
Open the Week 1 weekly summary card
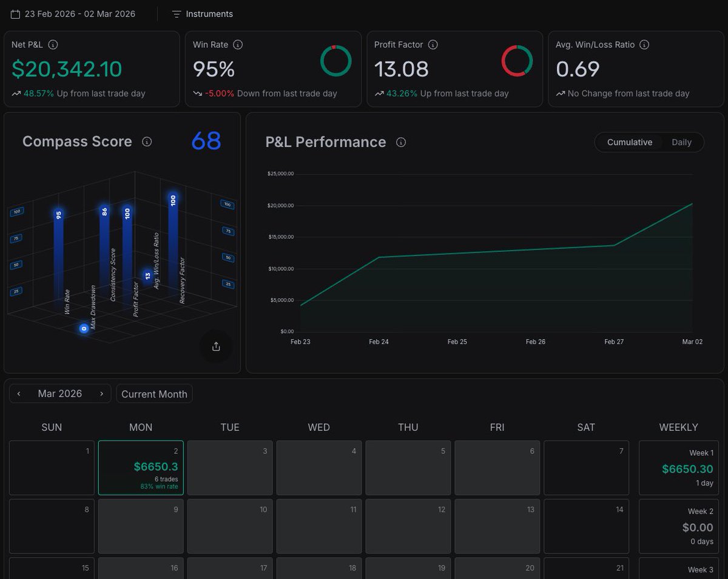pyautogui.click(x=678, y=468)
